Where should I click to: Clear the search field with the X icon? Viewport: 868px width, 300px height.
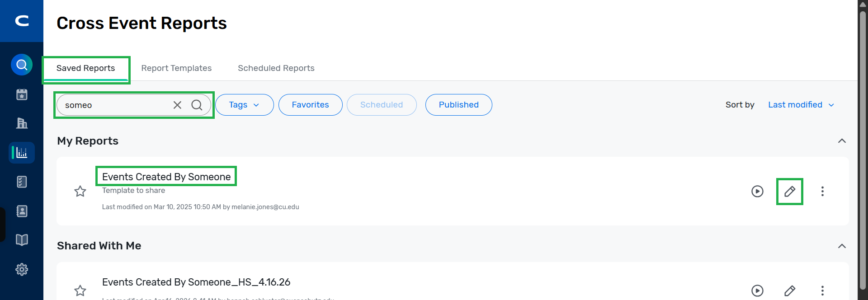click(x=177, y=105)
